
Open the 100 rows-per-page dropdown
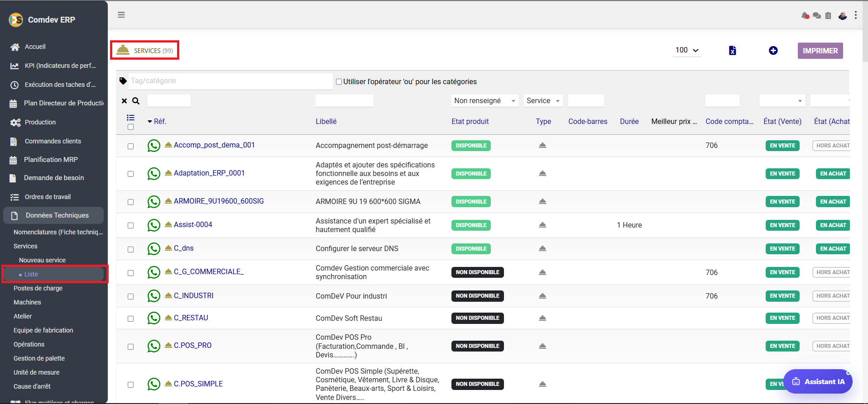click(687, 50)
